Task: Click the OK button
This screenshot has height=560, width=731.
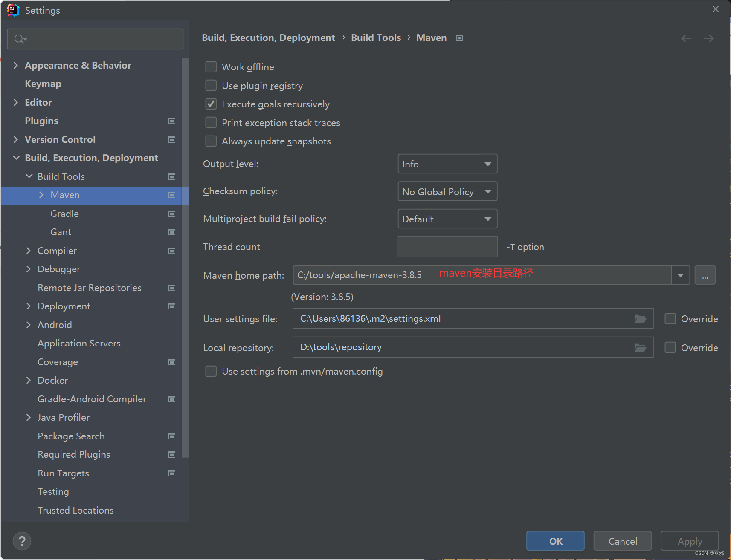Action: (x=555, y=541)
